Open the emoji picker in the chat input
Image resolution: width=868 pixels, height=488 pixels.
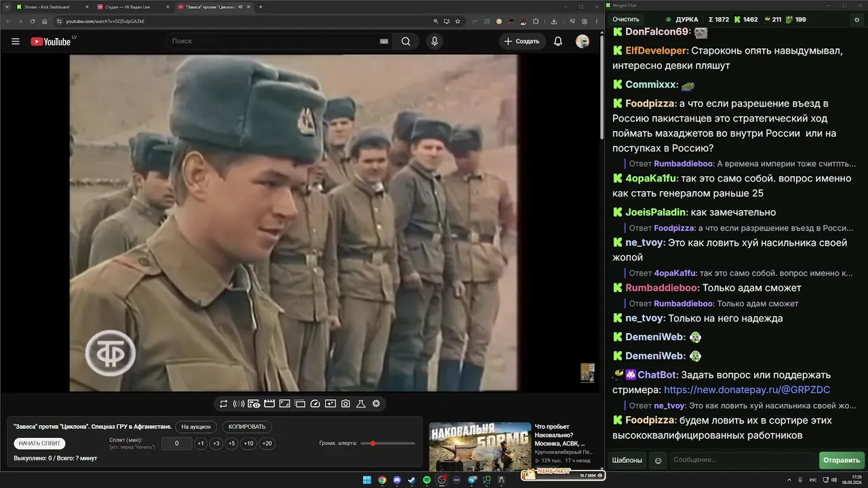(x=658, y=461)
